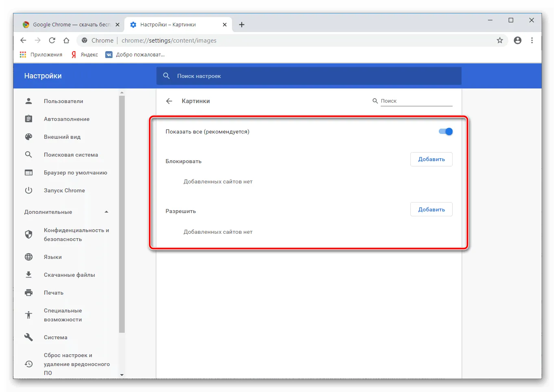Open the home page icon
555x392 pixels.
[x=66, y=40]
